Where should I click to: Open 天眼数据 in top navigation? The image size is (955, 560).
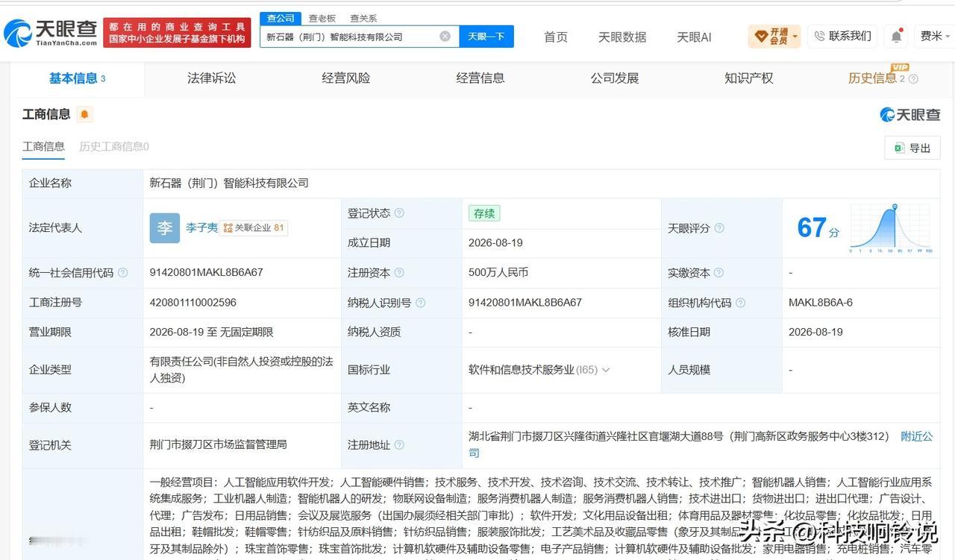(622, 37)
